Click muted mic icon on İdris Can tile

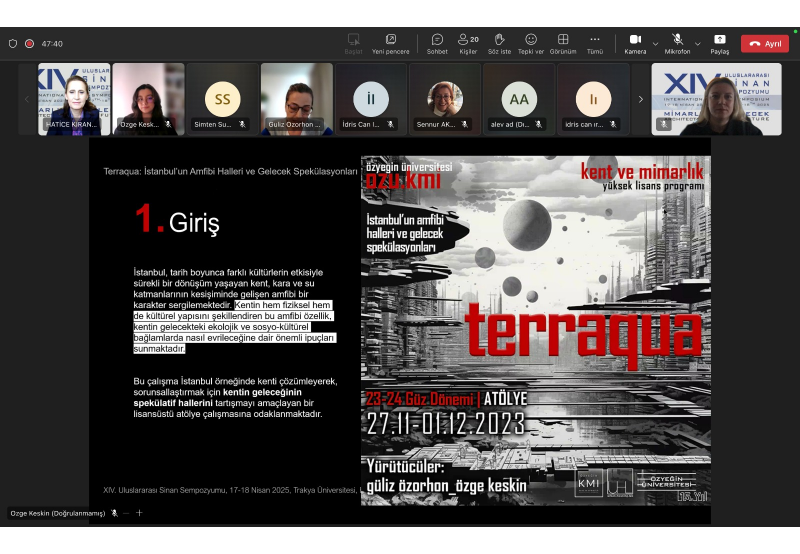tap(390, 124)
